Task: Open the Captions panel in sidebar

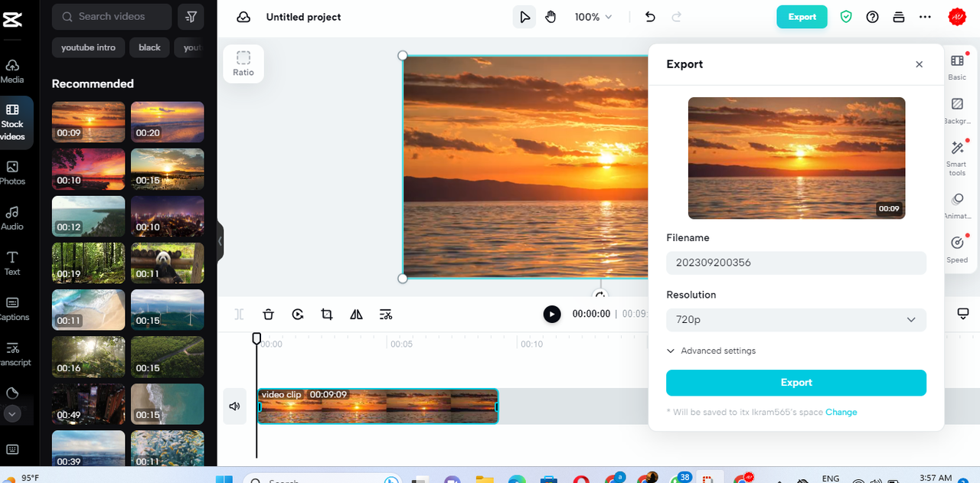Action: point(12,308)
